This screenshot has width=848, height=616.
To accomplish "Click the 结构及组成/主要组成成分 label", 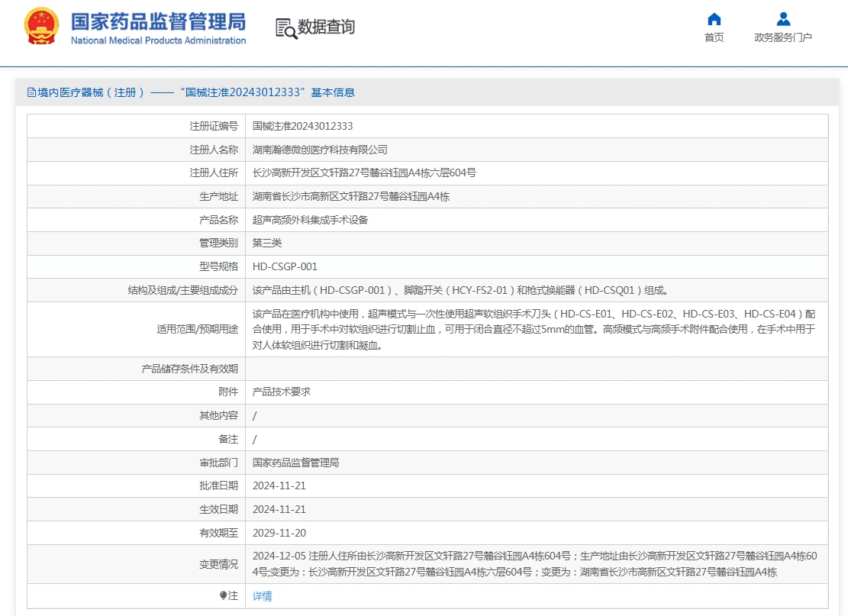I will [x=182, y=290].
